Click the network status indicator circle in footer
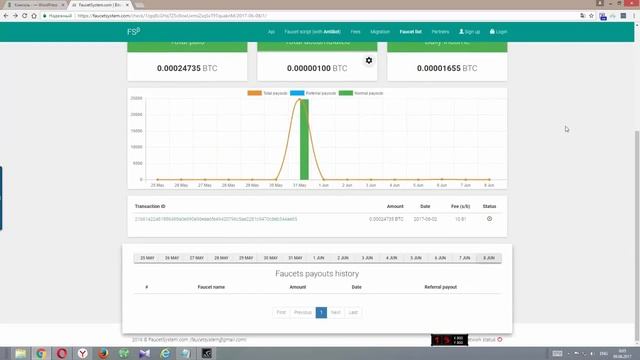This screenshot has width=640, height=360. coord(500,339)
